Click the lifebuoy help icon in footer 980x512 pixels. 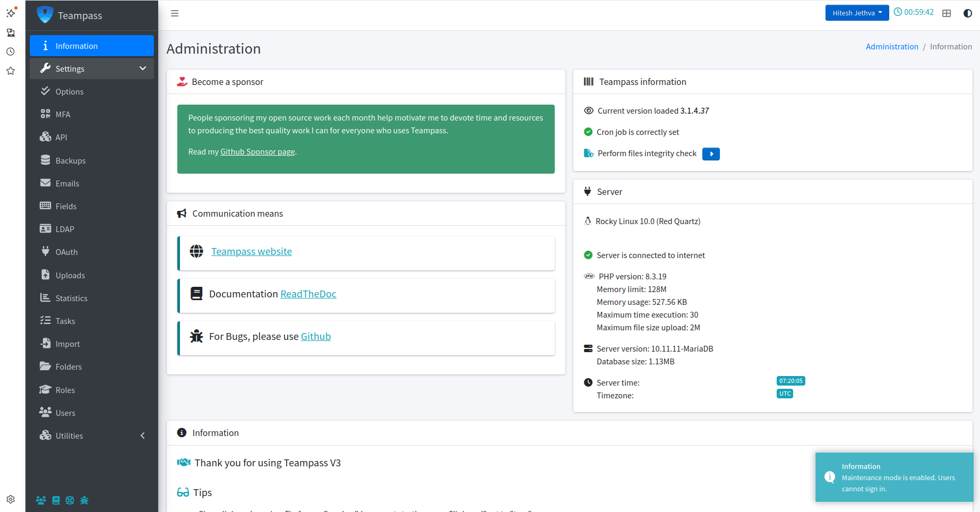70,500
